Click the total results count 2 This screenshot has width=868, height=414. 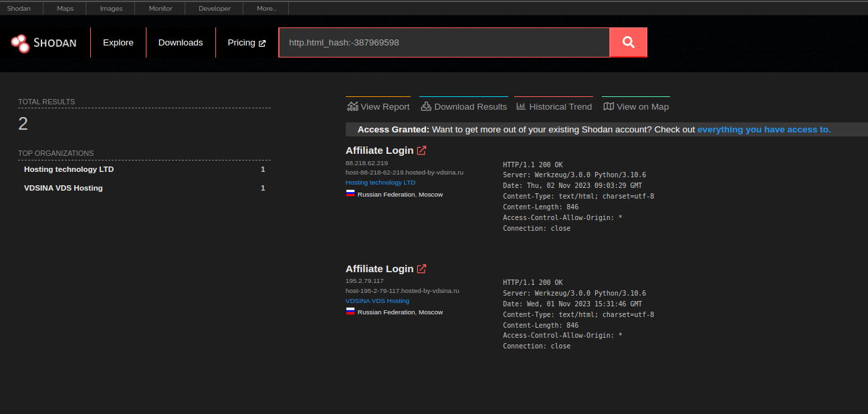(x=23, y=124)
